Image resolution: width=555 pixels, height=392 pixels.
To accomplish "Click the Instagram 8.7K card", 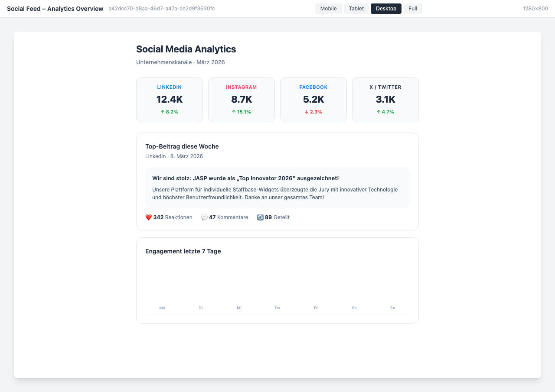I will (242, 99).
